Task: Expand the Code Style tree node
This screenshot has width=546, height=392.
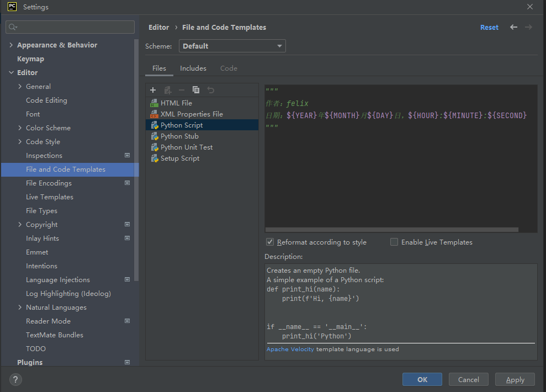Action: (x=20, y=142)
